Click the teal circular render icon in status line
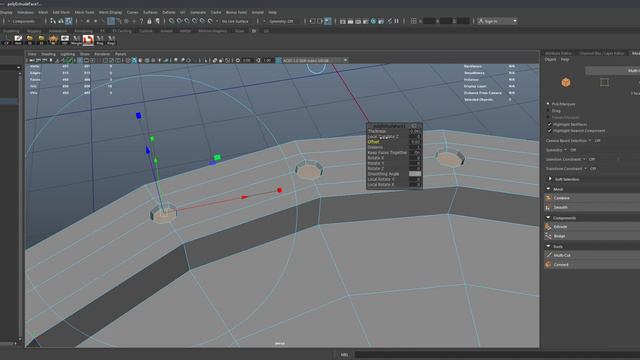Image resolution: width=640 pixels, height=360 pixels. pos(373,21)
